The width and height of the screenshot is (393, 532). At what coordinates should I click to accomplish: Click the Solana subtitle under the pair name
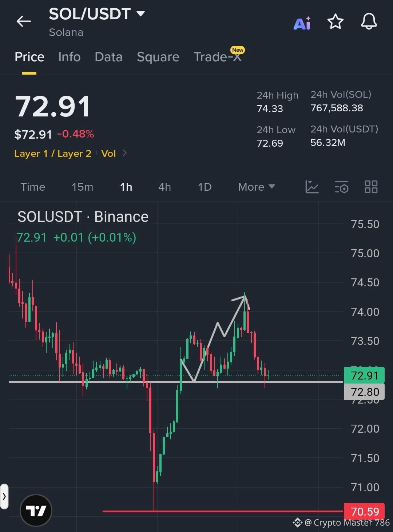point(66,32)
